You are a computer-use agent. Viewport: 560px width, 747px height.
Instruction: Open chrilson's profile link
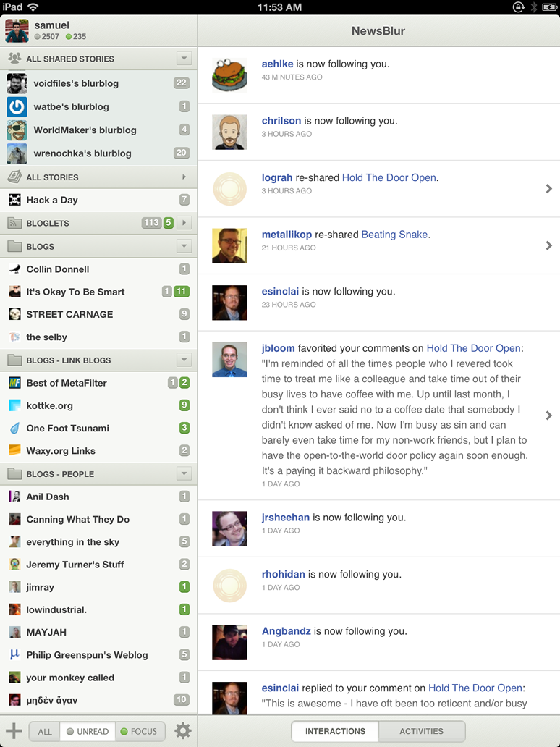click(281, 121)
